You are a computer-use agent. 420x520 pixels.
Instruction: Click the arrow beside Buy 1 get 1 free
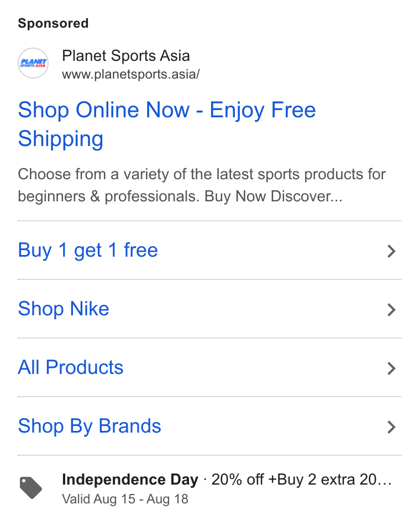tap(391, 251)
